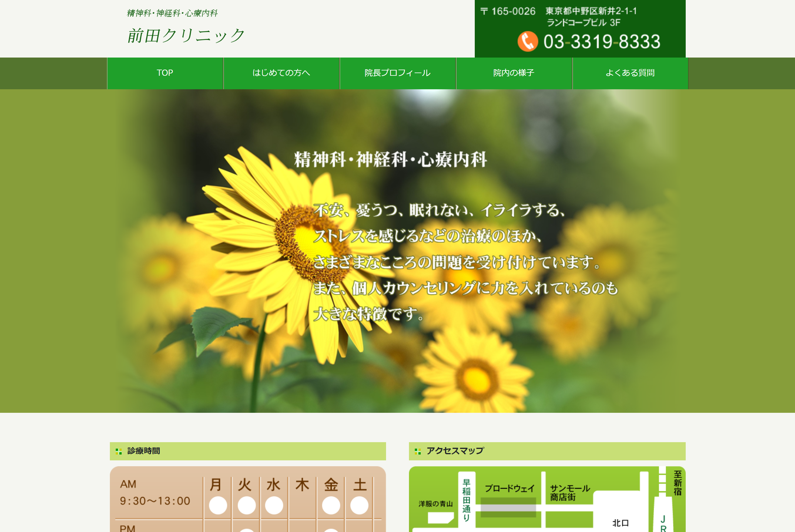The height and width of the screenshot is (532, 795).
Task: Click 至新宿 label on the map
Action: (x=677, y=483)
